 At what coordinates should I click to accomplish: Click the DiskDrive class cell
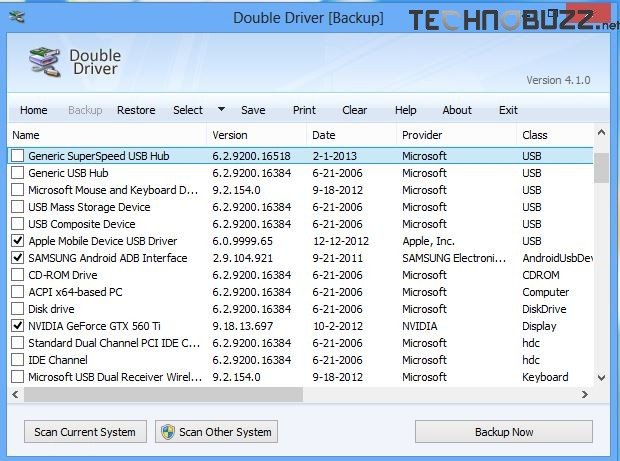(x=544, y=309)
